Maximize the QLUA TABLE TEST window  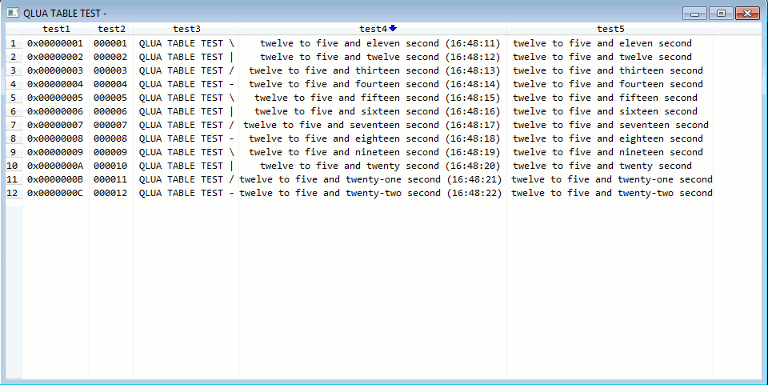pos(721,13)
